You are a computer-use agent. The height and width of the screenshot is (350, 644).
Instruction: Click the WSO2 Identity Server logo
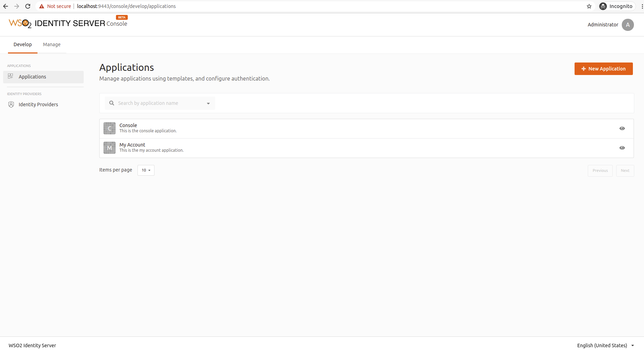tap(20, 23)
